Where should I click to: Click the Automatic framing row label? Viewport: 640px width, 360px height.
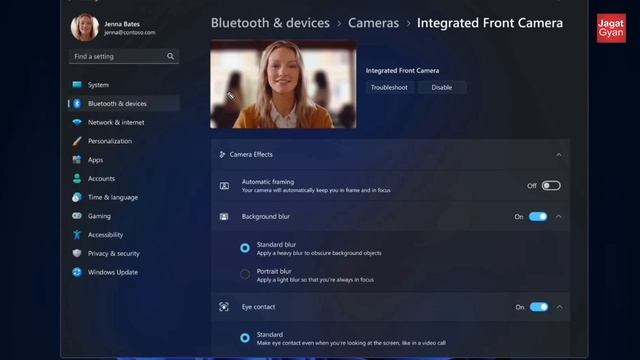(x=268, y=182)
